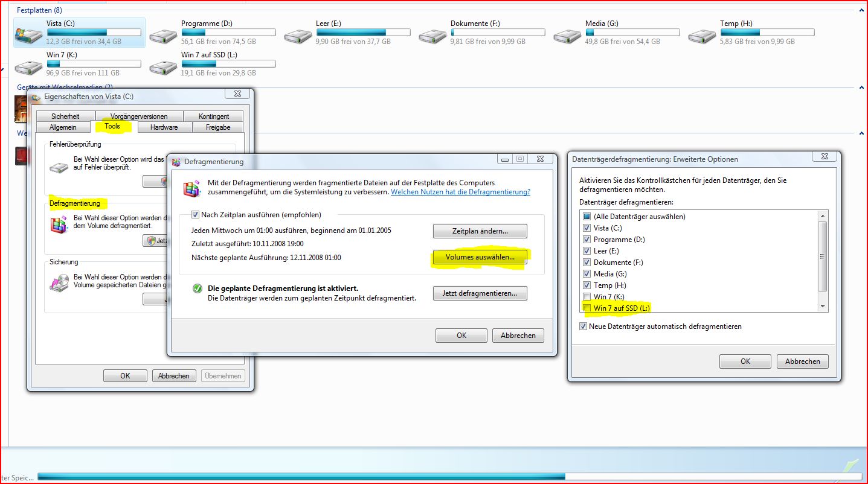Check the Win 7 (K:) checkbox
Image resolution: width=868 pixels, height=484 pixels.
click(x=587, y=296)
